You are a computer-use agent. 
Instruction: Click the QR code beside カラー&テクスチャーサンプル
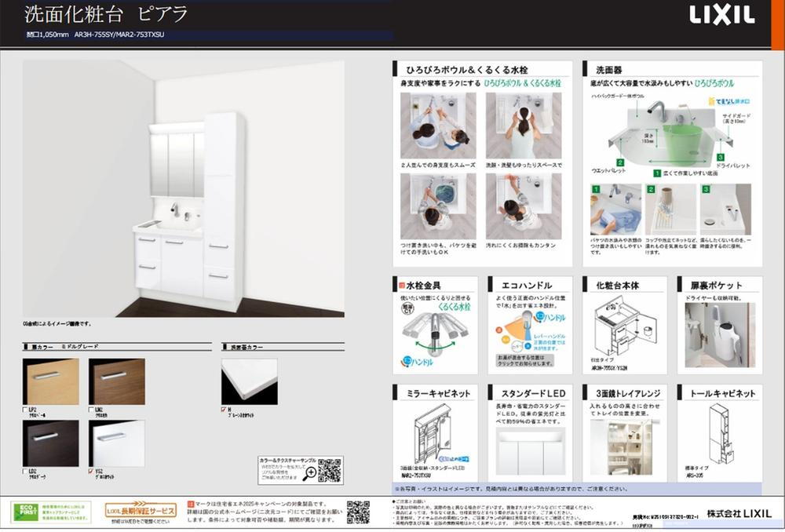coord(330,470)
